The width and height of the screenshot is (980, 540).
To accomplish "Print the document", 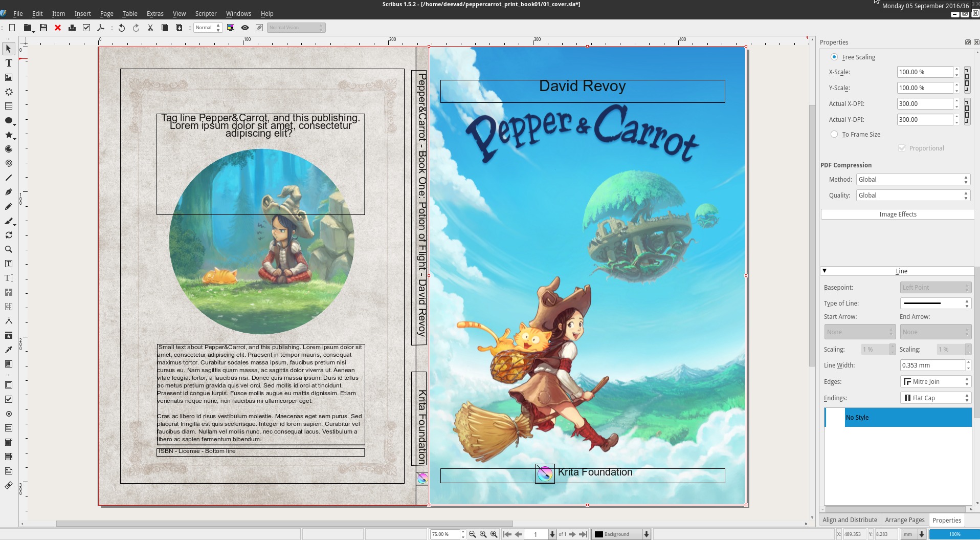I will tap(72, 28).
